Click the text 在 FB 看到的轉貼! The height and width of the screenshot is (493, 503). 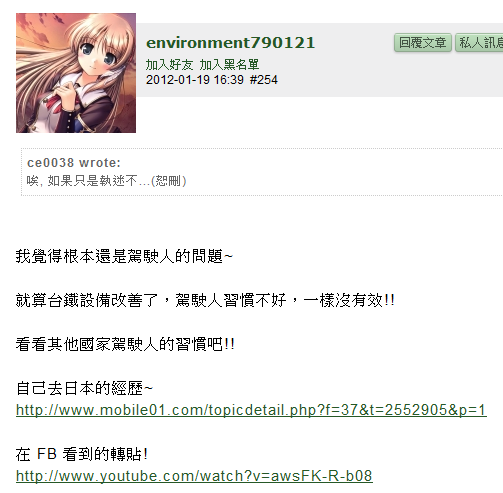pos(82,454)
